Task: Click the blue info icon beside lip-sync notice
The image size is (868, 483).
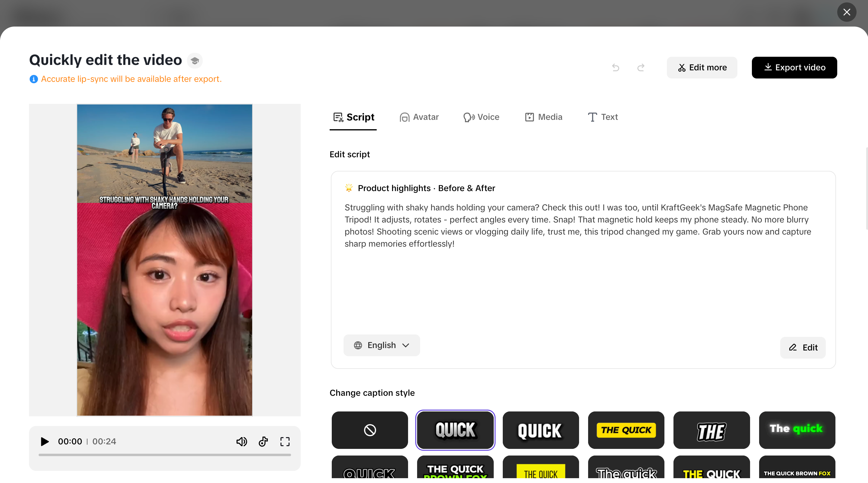Action: coord(34,79)
